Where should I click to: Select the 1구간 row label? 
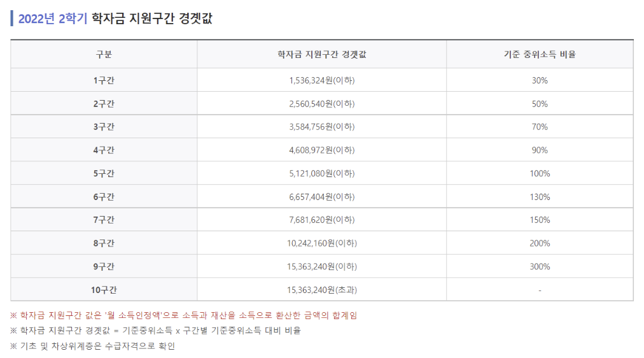[104, 80]
